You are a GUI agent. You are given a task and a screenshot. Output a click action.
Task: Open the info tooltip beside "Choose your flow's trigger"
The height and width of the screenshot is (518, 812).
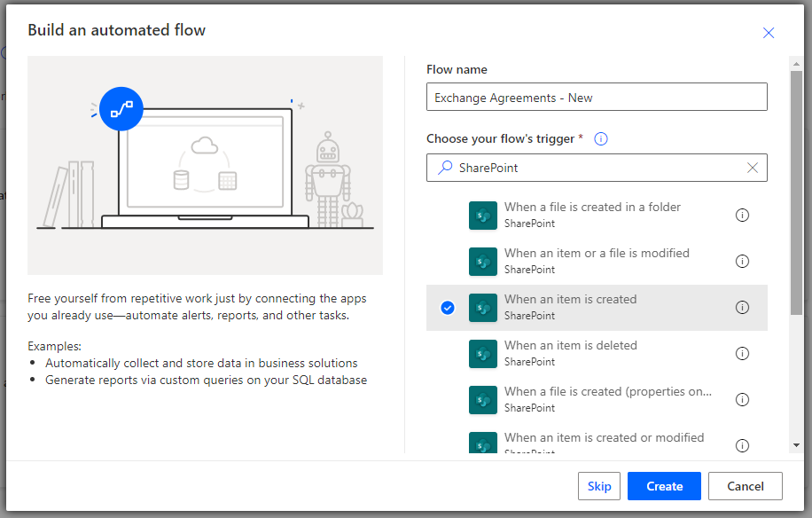pos(601,138)
